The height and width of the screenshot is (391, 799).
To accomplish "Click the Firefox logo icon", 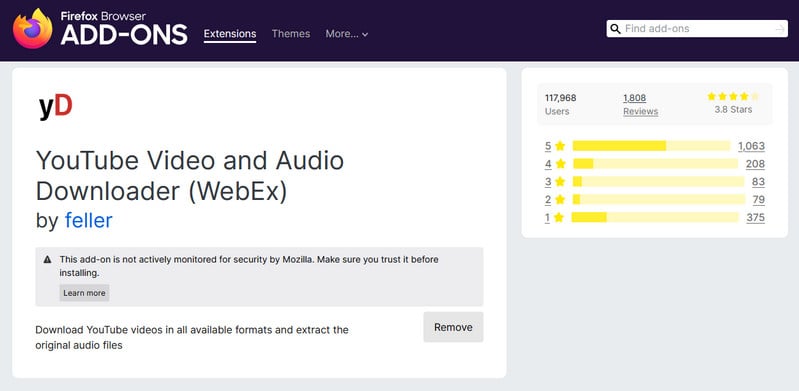I will tap(33, 29).
